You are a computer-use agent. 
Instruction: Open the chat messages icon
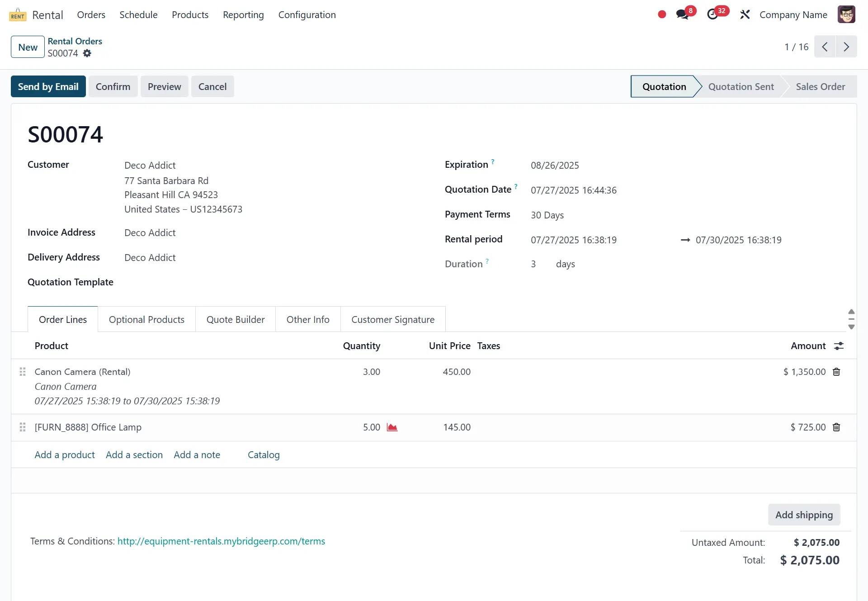pyautogui.click(x=682, y=14)
